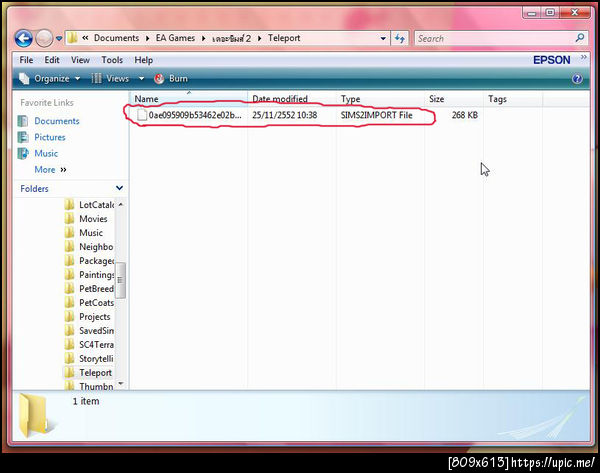Select SavedSims folder in tree
The width and height of the screenshot is (600, 473).
tap(96, 331)
